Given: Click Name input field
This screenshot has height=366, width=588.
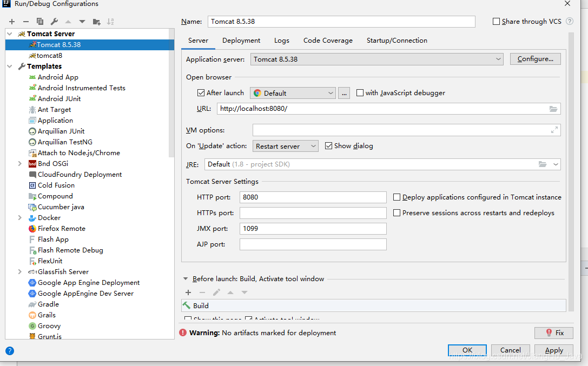Looking at the screenshot, I should point(342,21).
